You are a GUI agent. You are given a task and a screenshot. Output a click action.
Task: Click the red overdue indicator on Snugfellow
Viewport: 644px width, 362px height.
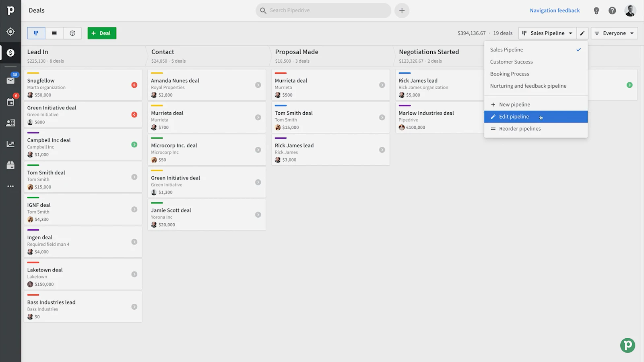tap(134, 85)
